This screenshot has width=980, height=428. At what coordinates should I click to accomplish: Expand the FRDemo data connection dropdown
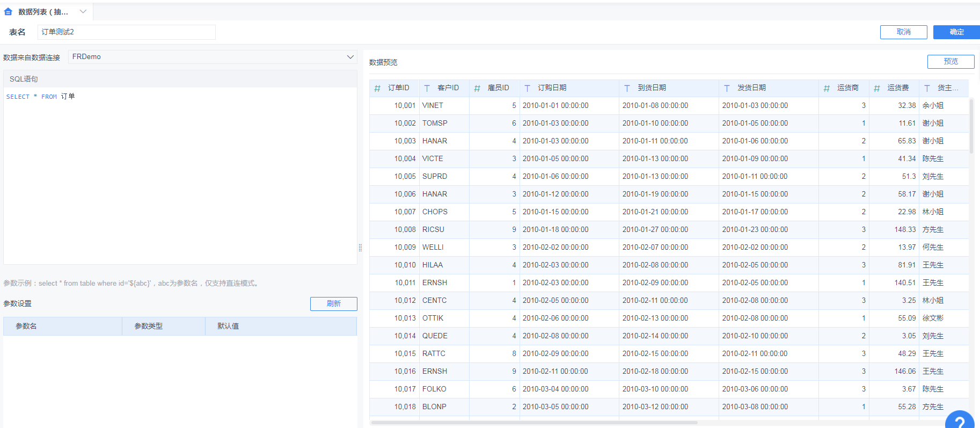[350, 57]
